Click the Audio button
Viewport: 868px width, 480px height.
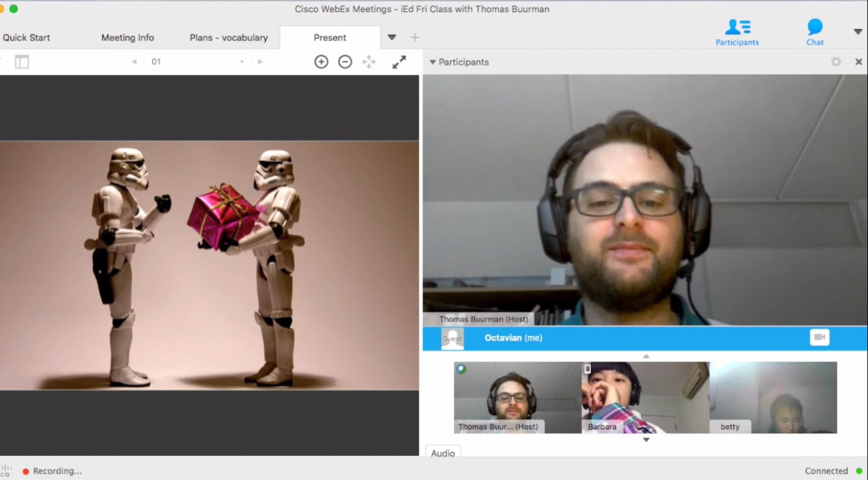pyautogui.click(x=443, y=452)
